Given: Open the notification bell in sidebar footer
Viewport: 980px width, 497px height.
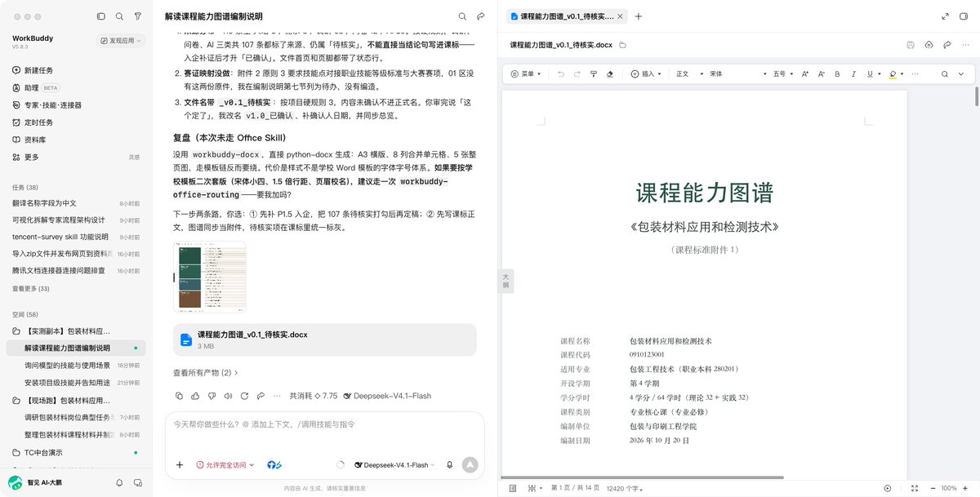Looking at the screenshot, I should point(119,483).
